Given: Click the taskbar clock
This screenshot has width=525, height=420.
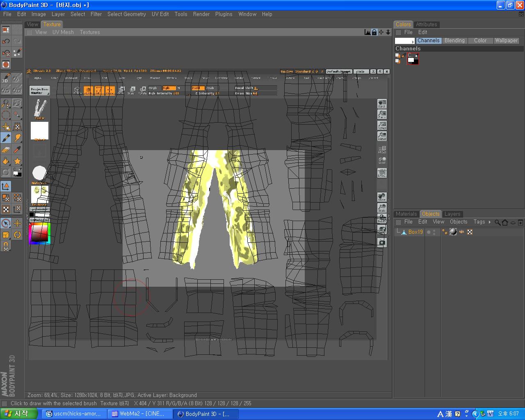Looking at the screenshot, I should click(x=509, y=414).
